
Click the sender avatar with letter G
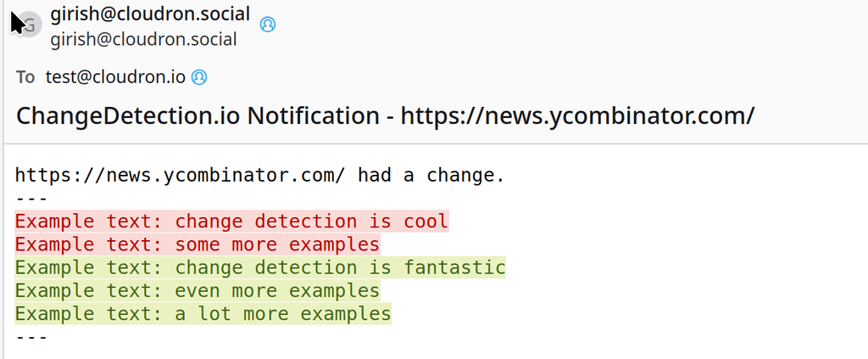[30, 25]
